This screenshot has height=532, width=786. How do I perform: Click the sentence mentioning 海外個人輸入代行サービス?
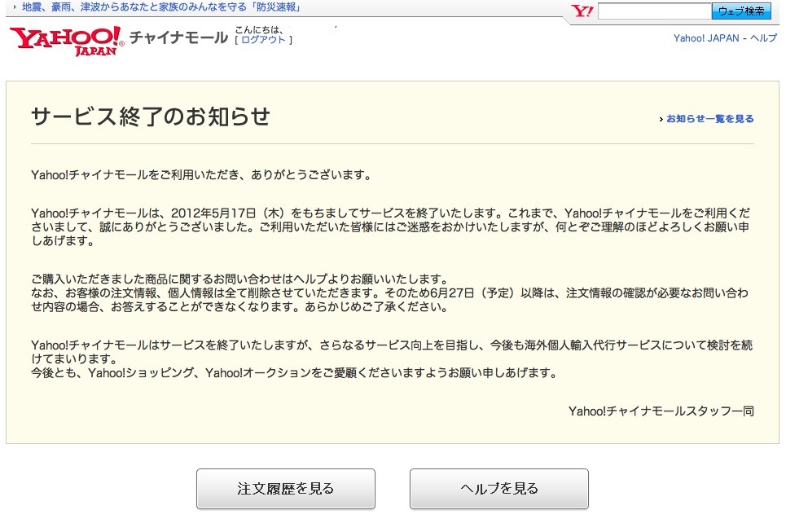(392, 352)
